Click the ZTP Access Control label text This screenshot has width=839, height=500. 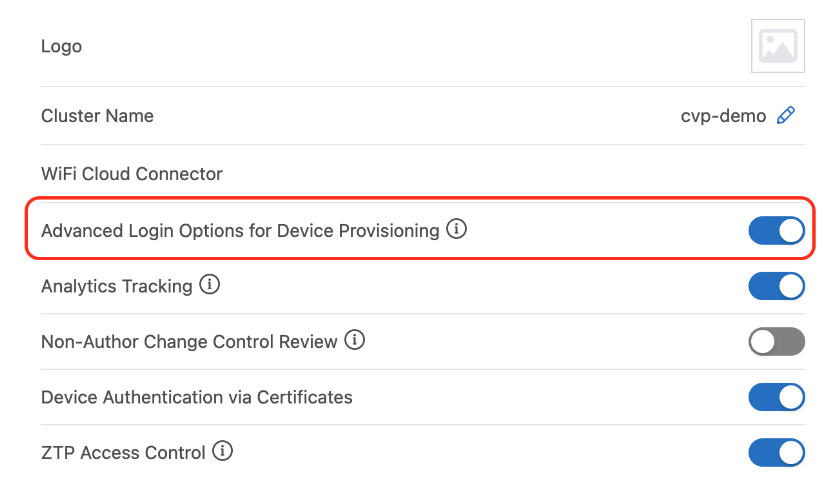click(123, 453)
